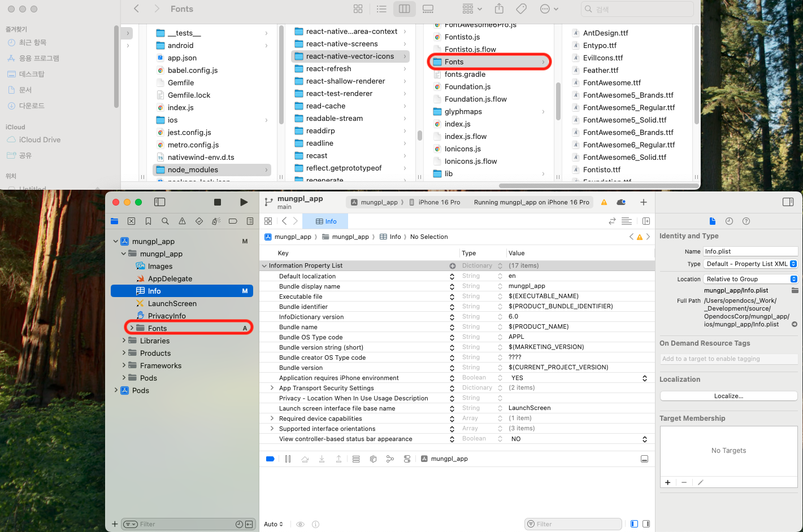This screenshot has height=532, width=803.
Task: Open the Find navigator magnifier icon
Action: point(165,221)
